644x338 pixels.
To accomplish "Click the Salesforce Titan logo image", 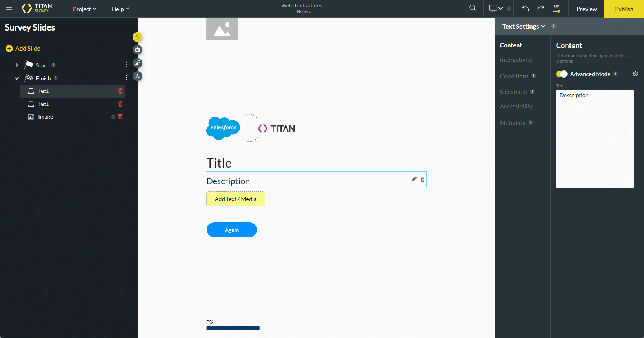I will [x=251, y=128].
